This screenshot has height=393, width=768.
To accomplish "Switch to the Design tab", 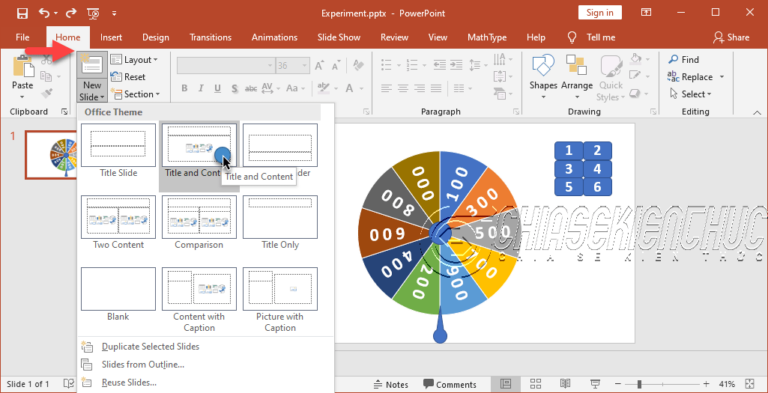I will point(156,37).
